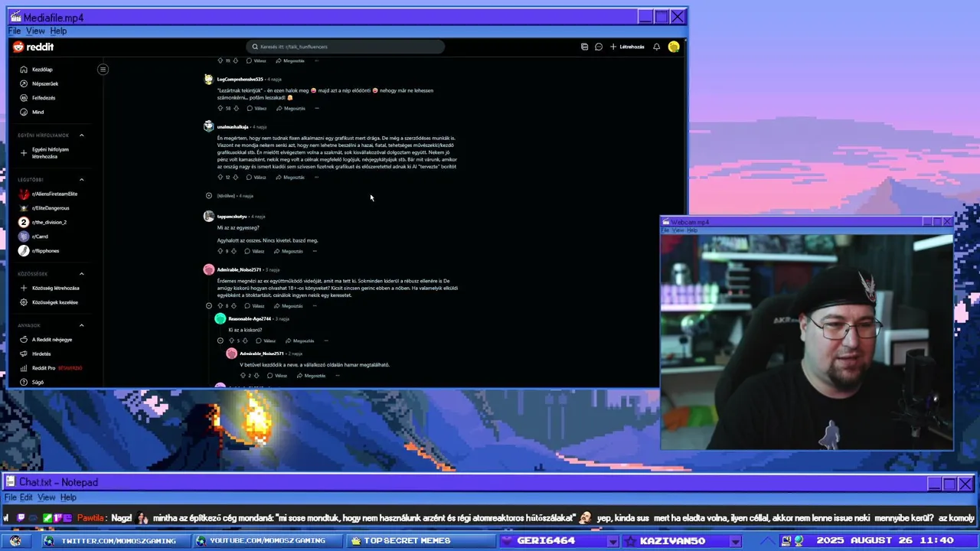
Task: Open the user avatar menu in Reddit header
Action: pyautogui.click(x=674, y=47)
